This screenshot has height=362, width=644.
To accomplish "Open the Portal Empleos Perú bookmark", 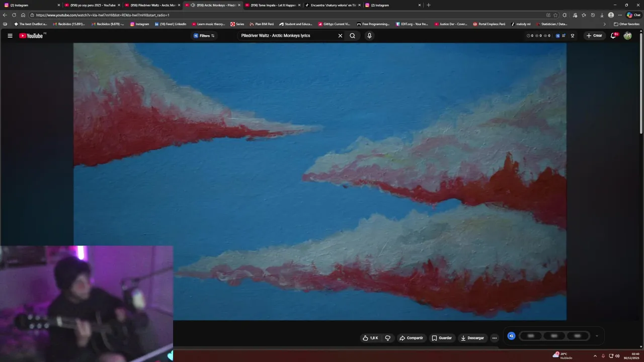I will pos(489,24).
